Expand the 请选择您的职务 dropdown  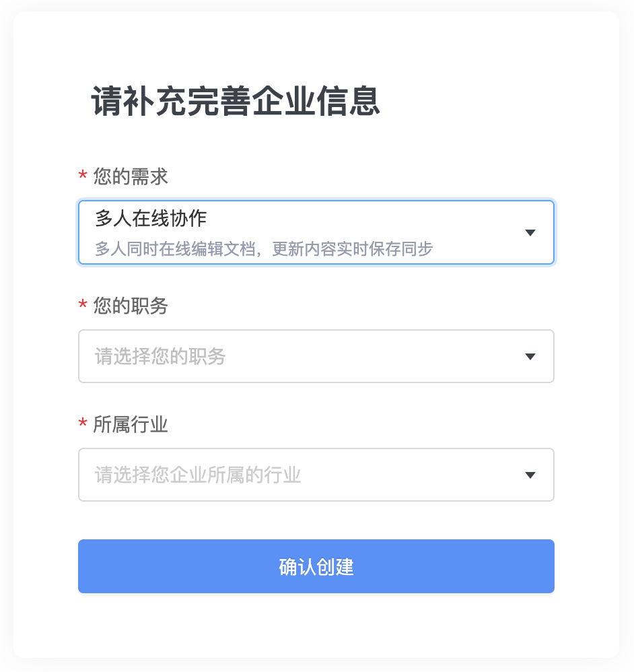tap(316, 356)
